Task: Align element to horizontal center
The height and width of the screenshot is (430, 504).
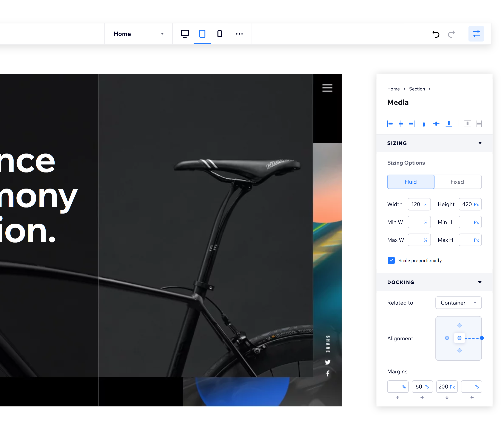Action: [401, 123]
